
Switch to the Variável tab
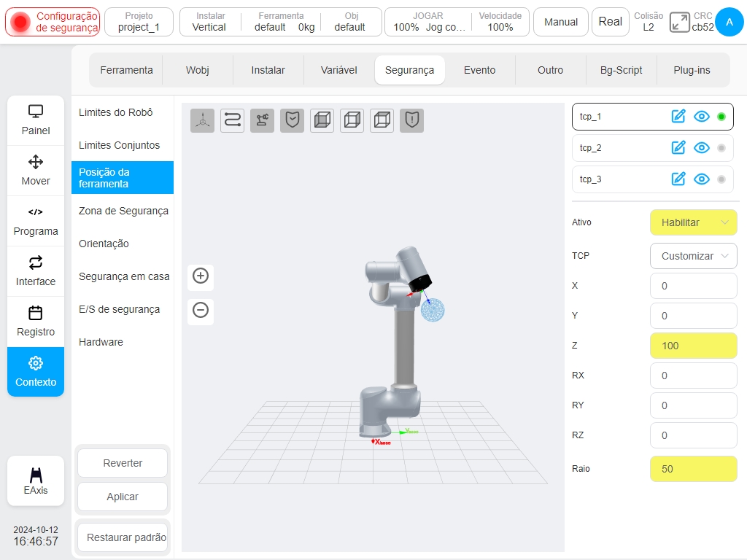[338, 70]
